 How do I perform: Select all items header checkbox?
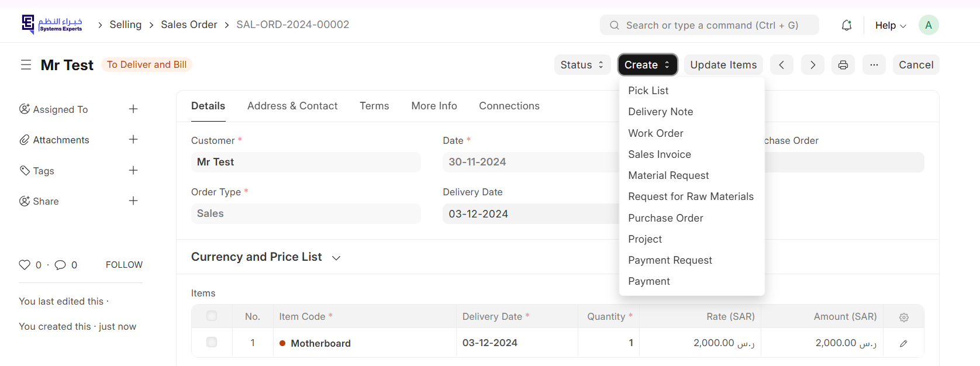tap(212, 316)
